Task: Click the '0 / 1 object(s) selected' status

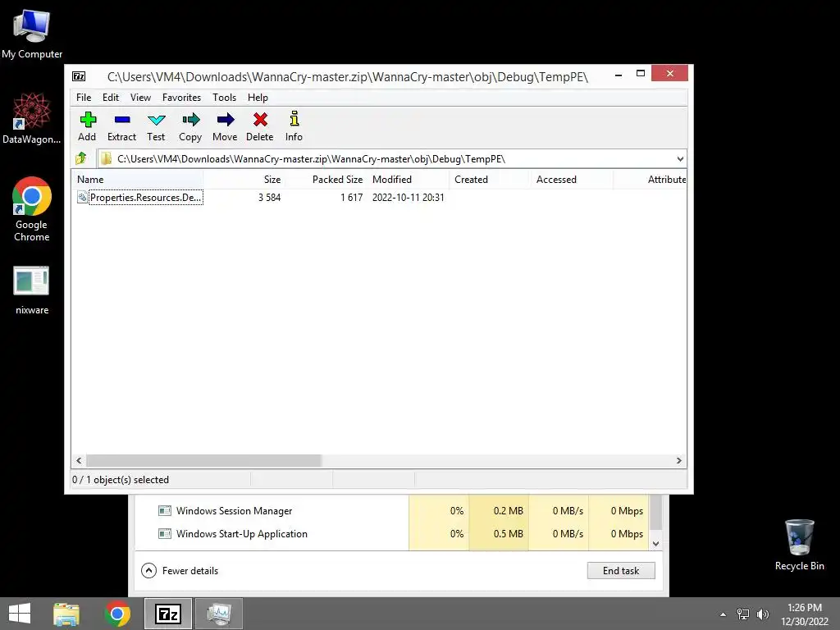Action: [x=121, y=479]
